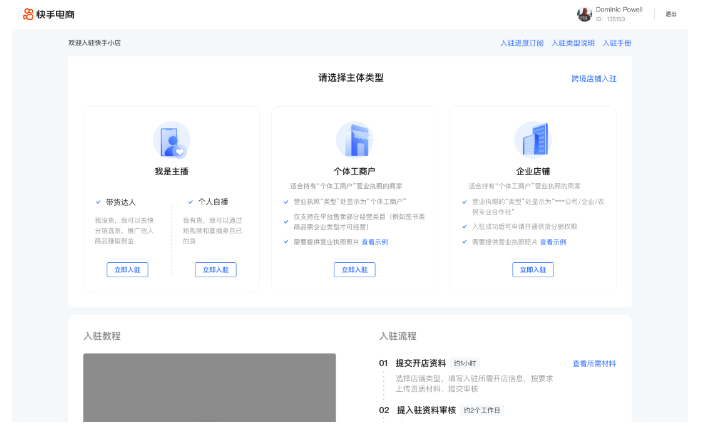This screenshot has width=722, height=442.
Task: Click the 个体工商户 storefront icon
Action: click(x=354, y=140)
